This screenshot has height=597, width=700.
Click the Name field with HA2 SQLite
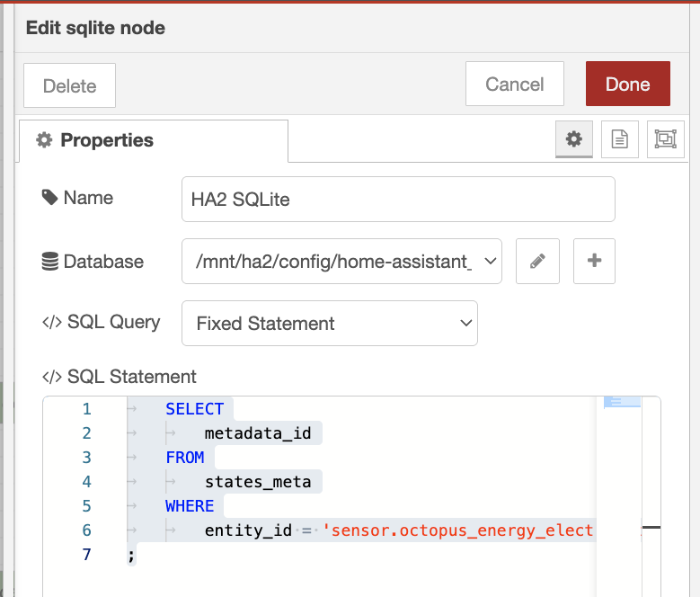(x=397, y=200)
